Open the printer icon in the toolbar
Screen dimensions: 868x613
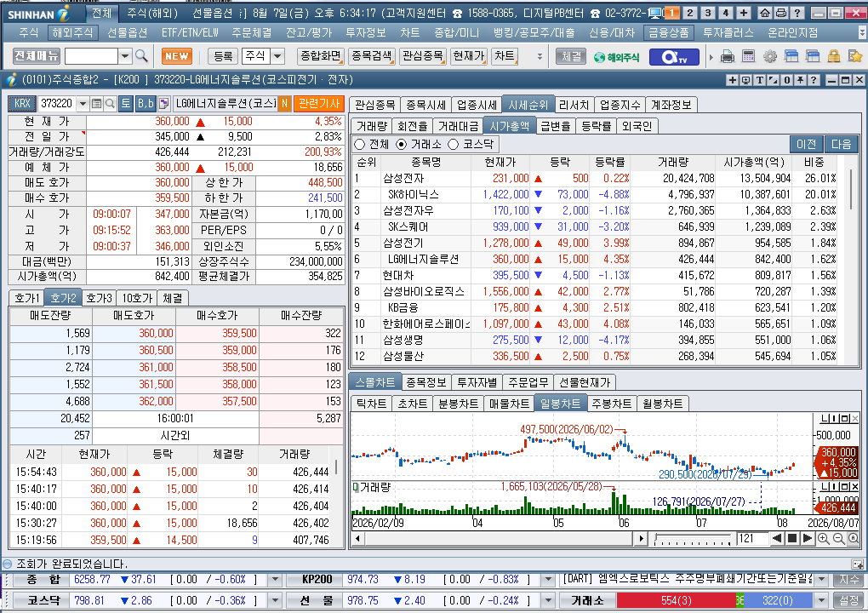click(728, 56)
